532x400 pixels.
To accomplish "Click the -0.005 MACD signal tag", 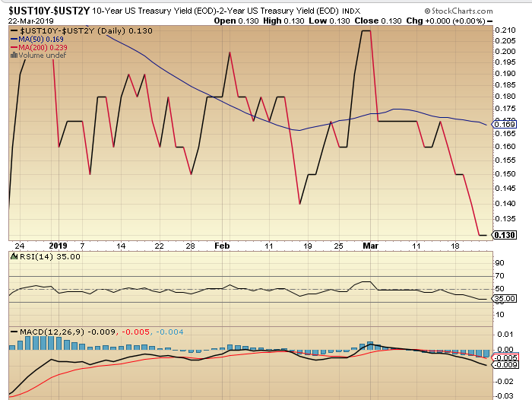I will pos(505,357).
